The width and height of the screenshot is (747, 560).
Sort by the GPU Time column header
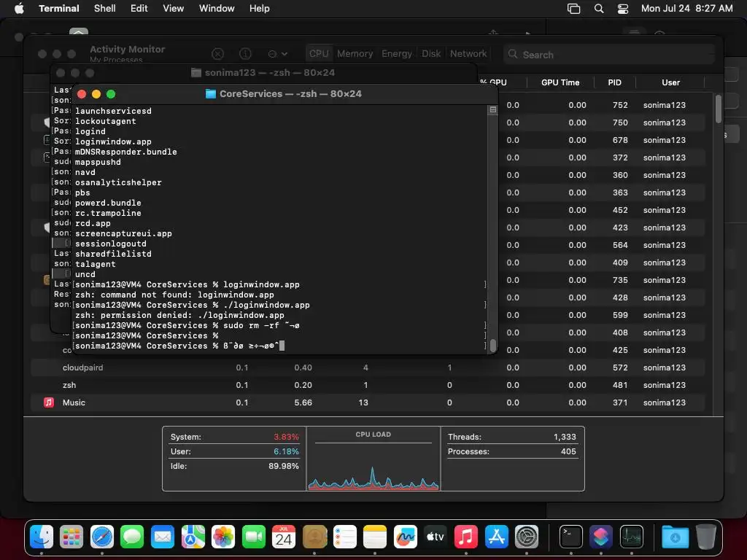(x=560, y=82)
